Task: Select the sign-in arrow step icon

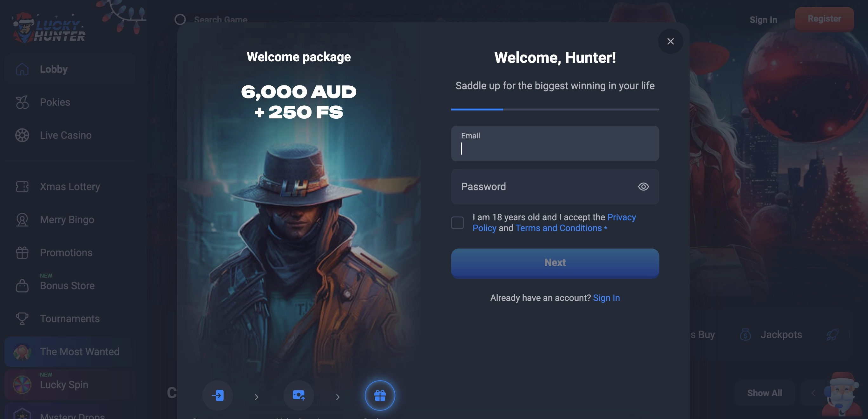Action: point(217,395)
